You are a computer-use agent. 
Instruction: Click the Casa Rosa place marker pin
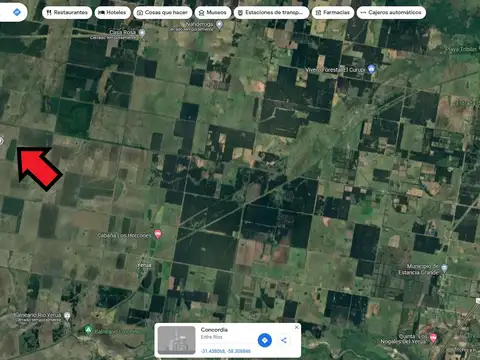click(142, 33)
